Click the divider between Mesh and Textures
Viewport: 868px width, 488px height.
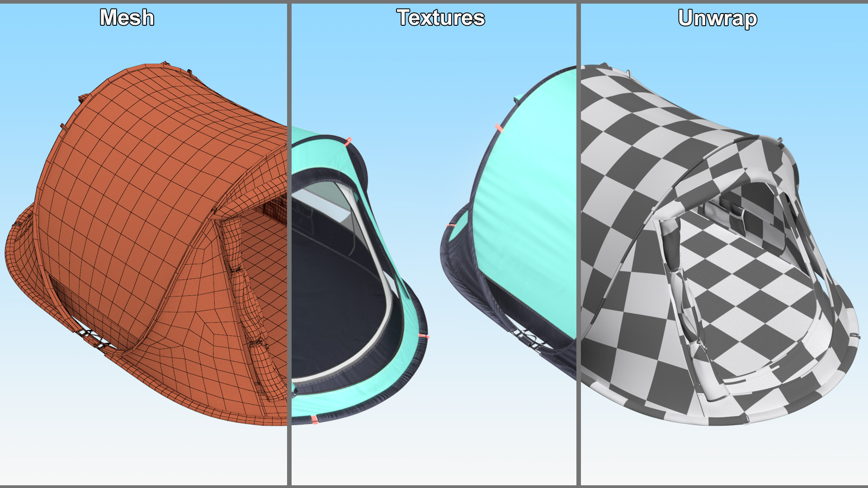tap(289, 244)
